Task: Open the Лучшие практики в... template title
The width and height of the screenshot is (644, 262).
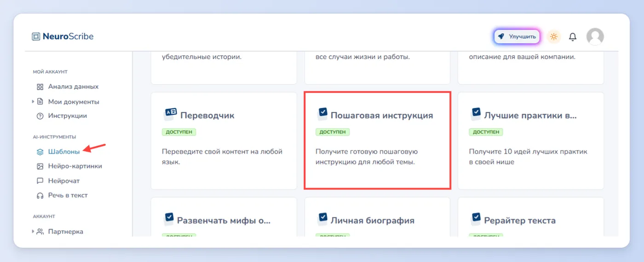Action: pyautogui.click(x=530, y=116)
